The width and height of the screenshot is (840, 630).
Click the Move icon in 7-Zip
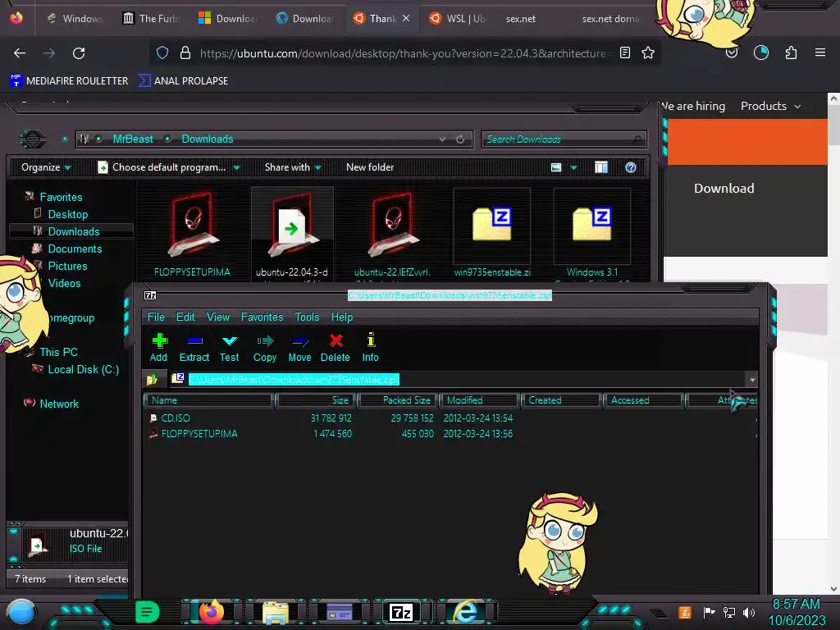point(299,347)
